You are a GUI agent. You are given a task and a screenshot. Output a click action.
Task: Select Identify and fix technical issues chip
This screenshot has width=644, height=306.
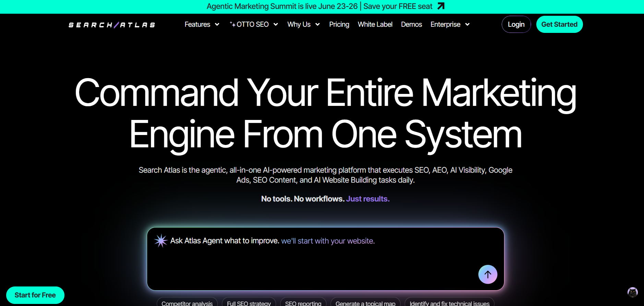(450, 302)
